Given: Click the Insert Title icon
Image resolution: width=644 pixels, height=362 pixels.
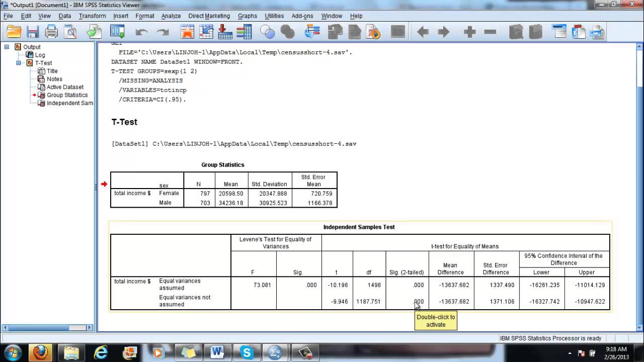Looking at the screenshot, I should coord(579,32).
